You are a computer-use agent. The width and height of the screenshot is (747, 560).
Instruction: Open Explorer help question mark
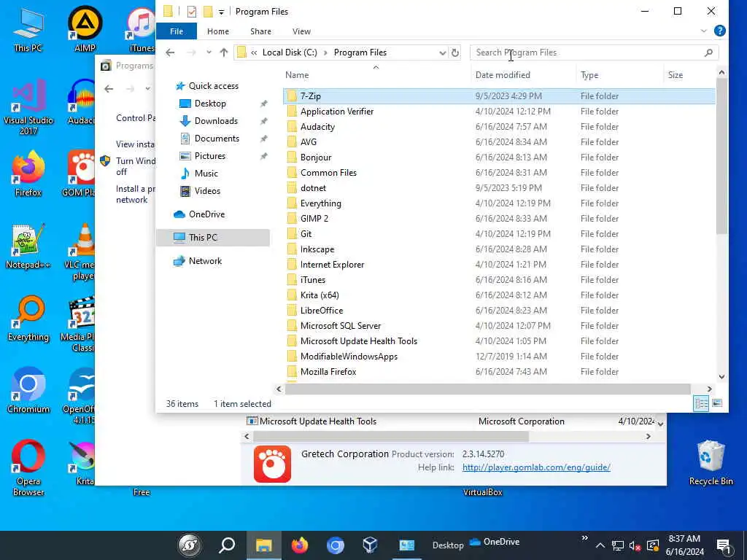[720, 31]
